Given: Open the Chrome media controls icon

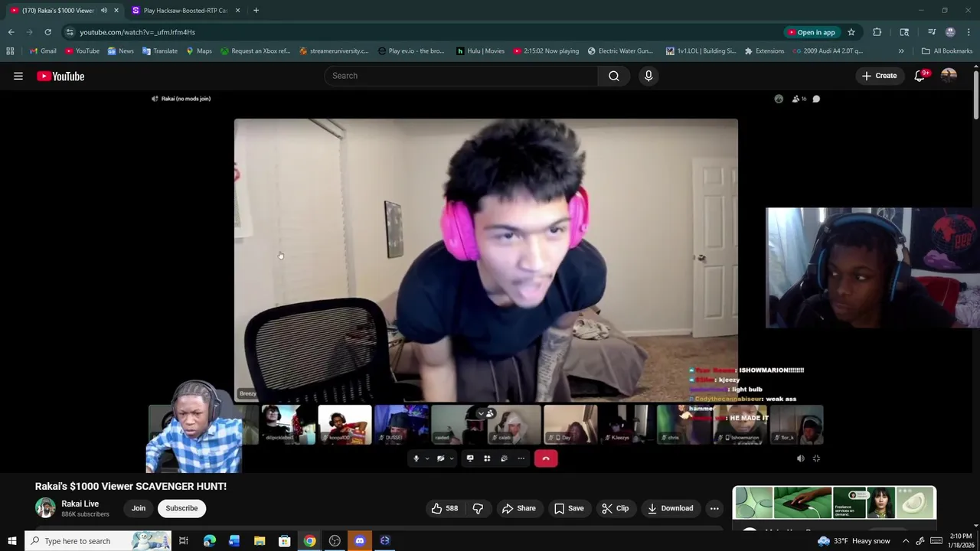Looking at the screenshot, I should pyautogui.click(x=932, y=32).
